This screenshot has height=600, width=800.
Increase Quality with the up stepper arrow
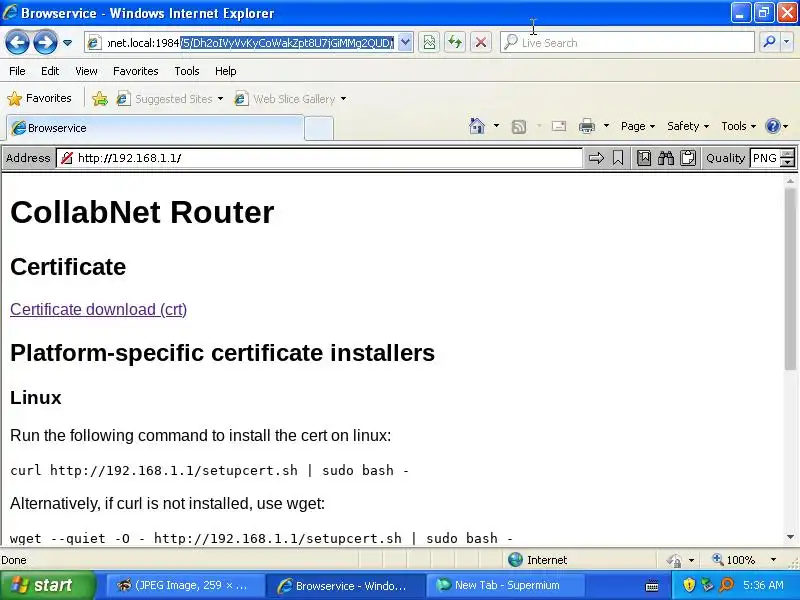click(788, 154)
